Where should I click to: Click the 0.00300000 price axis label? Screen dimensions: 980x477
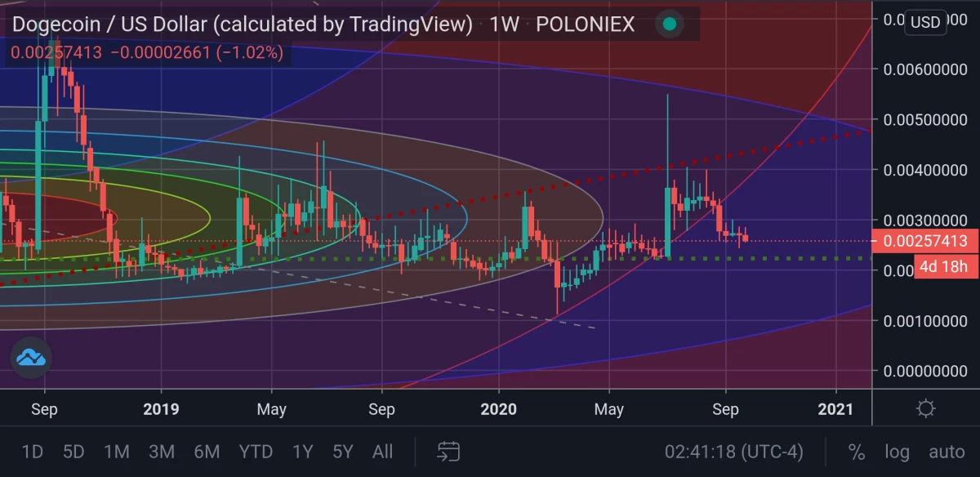tap(925, 221)
